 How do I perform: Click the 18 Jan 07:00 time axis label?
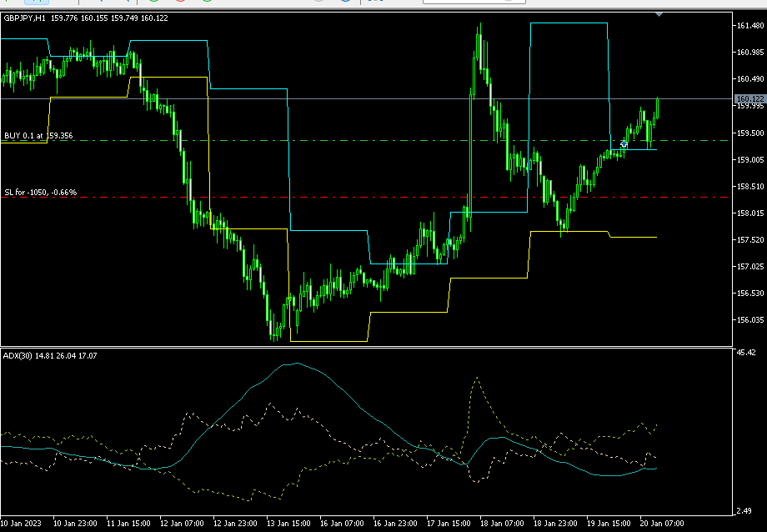tap(503, 524)
